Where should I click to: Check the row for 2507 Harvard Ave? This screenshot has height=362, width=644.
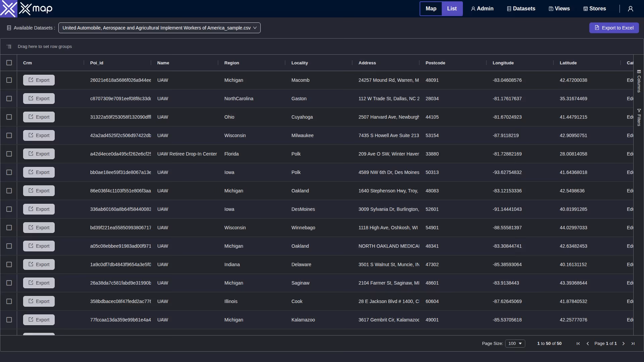pos(9,117)
